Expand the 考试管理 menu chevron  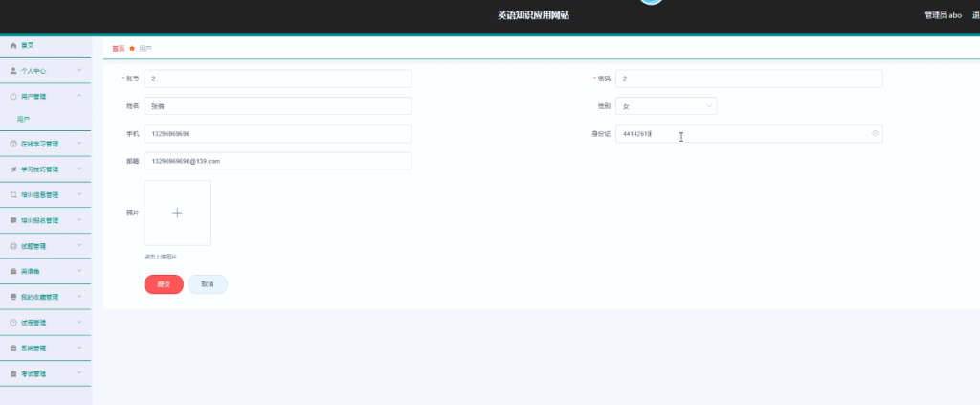pos(79,373)
